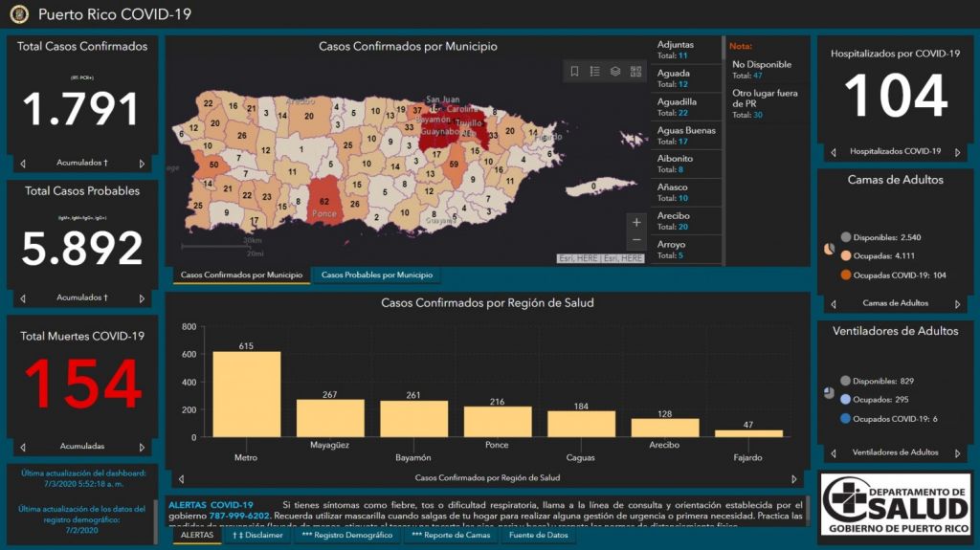
Task: Go to previous Hospitalizados COVID-19 panel
Action: click(833, 152)
